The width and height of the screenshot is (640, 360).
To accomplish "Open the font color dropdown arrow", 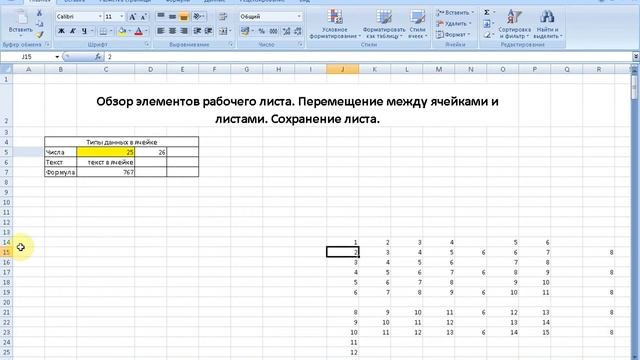I will [146, 31].
